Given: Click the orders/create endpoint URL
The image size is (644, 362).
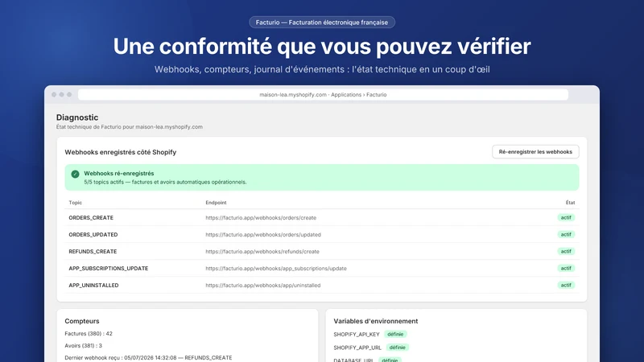Looking at the screenshot, I should coord(261,218).
